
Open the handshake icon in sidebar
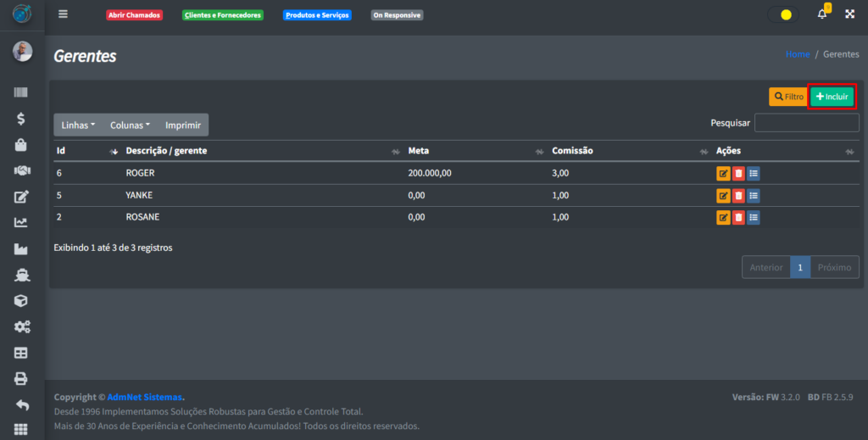pyautogui.click(x=21, y=170)
